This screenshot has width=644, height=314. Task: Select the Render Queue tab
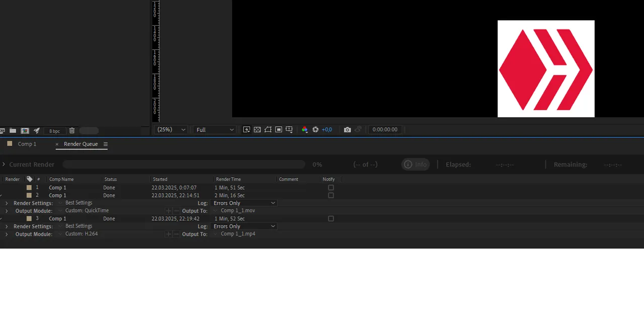click(81, 144)
